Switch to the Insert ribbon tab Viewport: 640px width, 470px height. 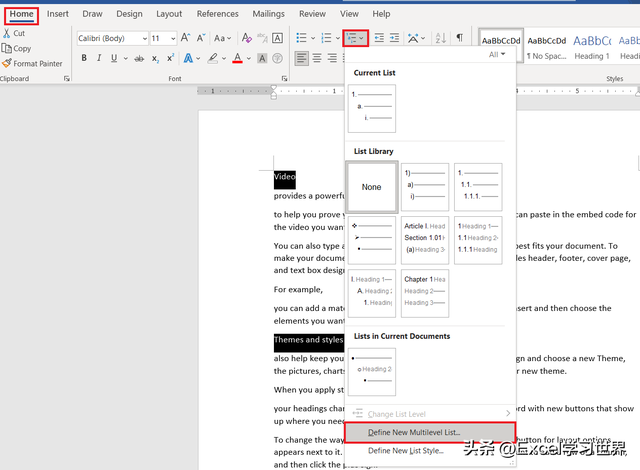click(58, 14)
